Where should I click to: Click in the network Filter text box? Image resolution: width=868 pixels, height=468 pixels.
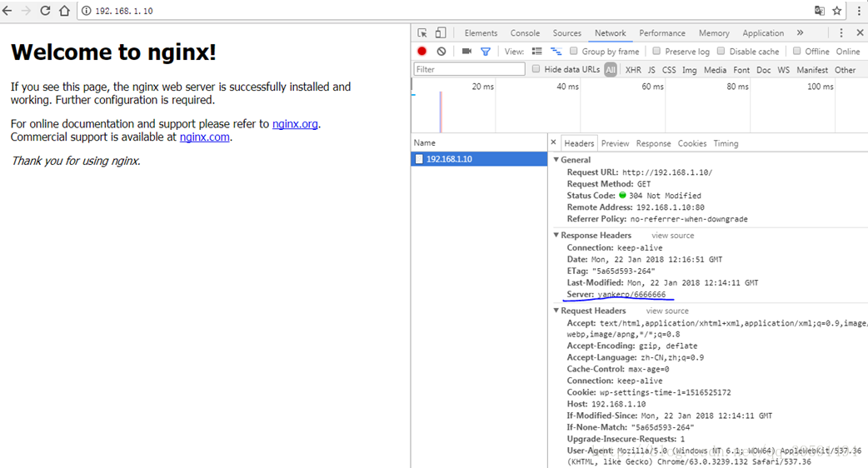pyautogui.click(x=469, y=70)
